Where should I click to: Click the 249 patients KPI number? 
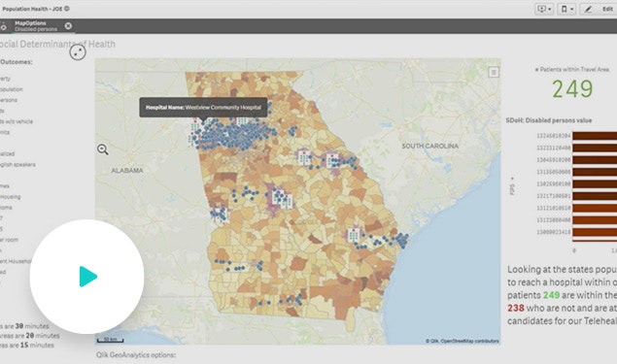point(572,89)
